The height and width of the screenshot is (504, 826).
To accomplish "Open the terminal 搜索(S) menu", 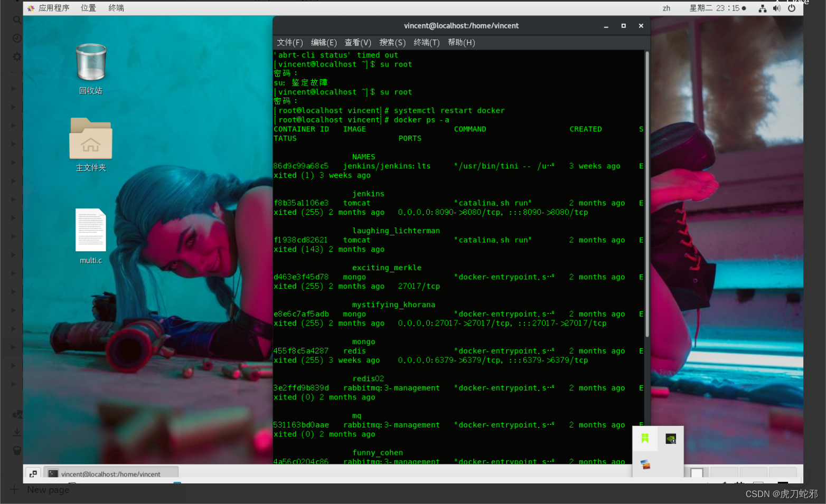I will tap(392, 42).
